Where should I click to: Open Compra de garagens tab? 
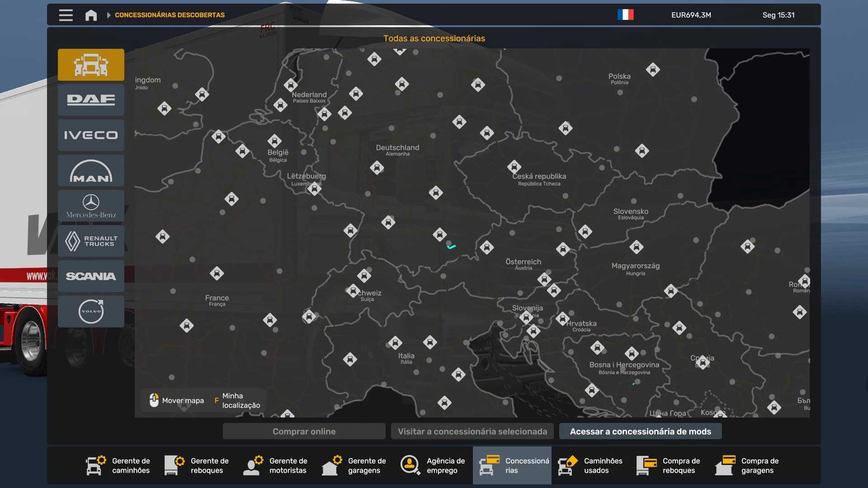tap(748, 465)
